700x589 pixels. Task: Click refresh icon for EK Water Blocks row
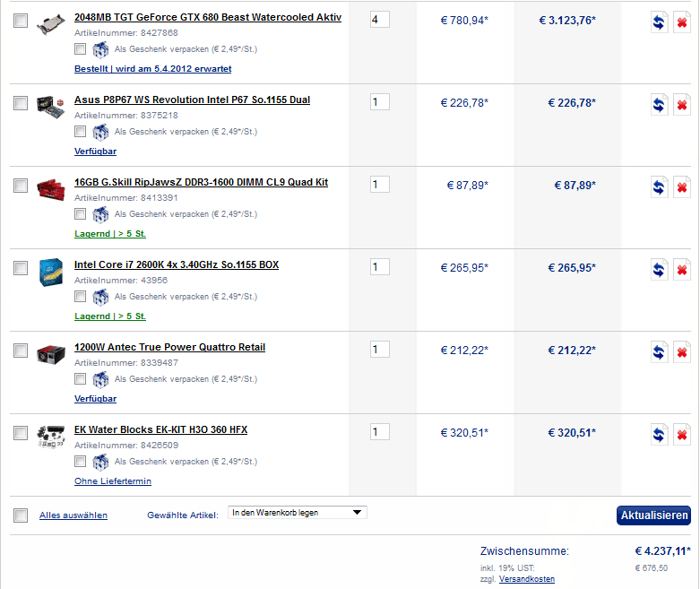659,435
